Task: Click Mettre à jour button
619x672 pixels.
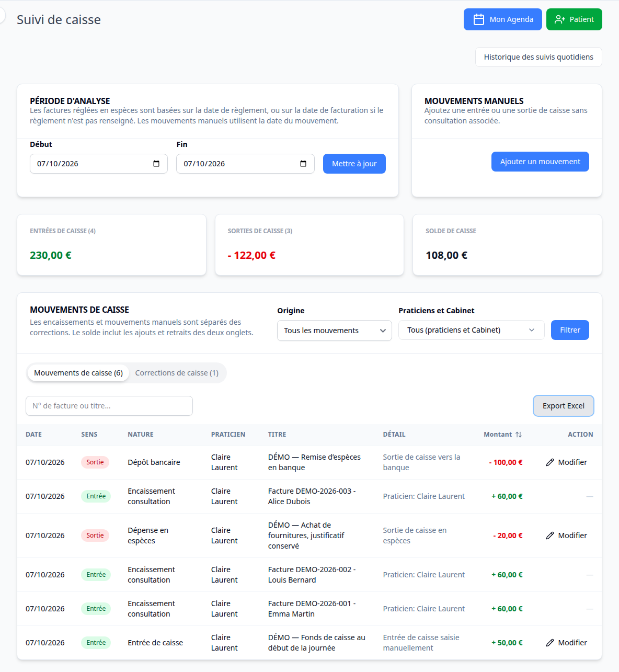Action: [x=354, y=164]
